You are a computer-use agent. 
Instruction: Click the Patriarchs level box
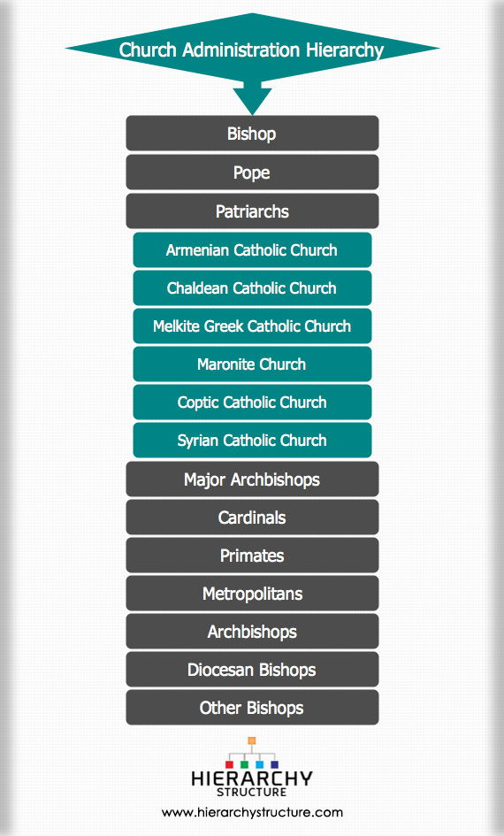click(x=252, y=211)
